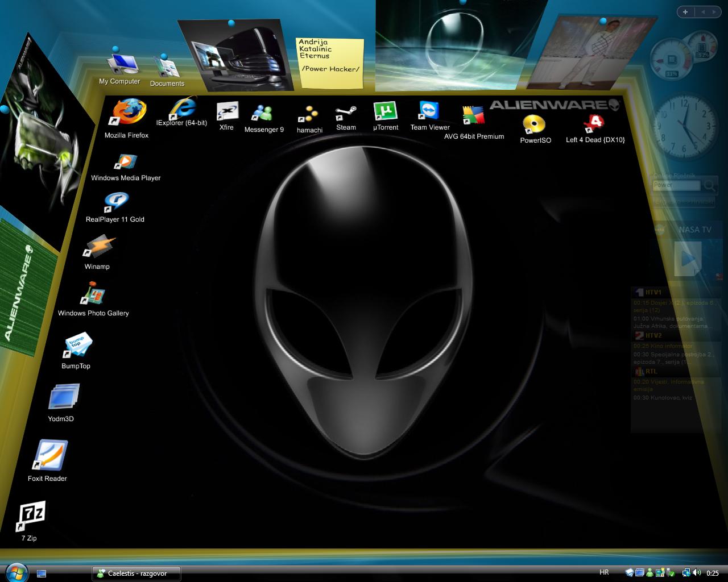Click the sidebar add gadgets plus button

685,11
